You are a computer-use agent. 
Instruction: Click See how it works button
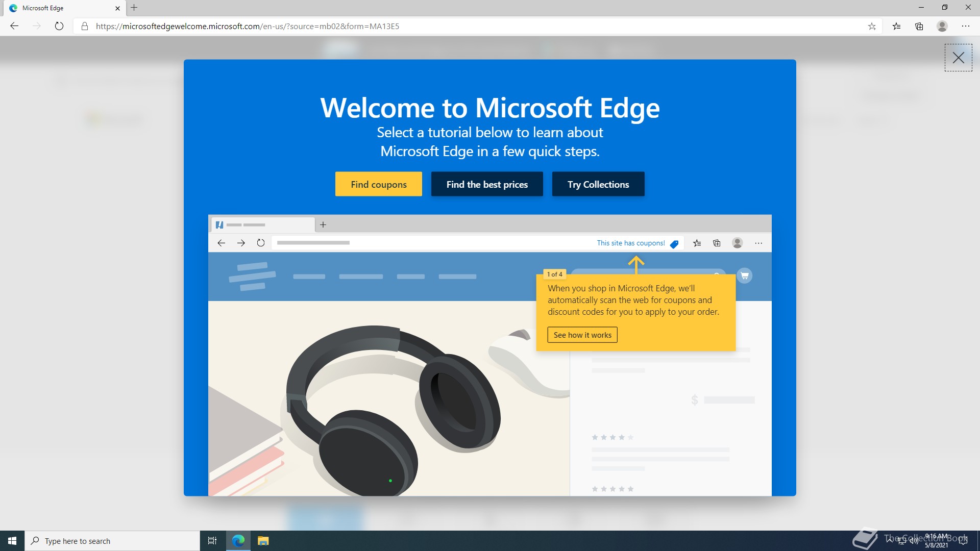(582, 335)
